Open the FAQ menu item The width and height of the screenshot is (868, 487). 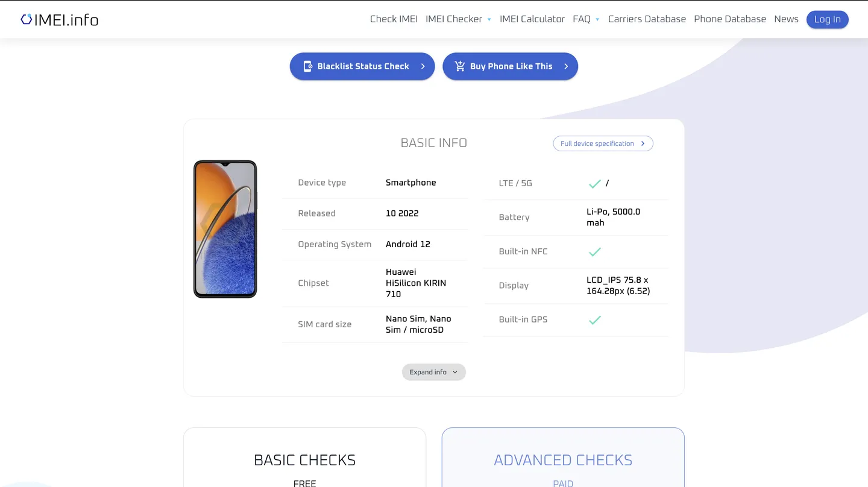[x=582, y=19]
